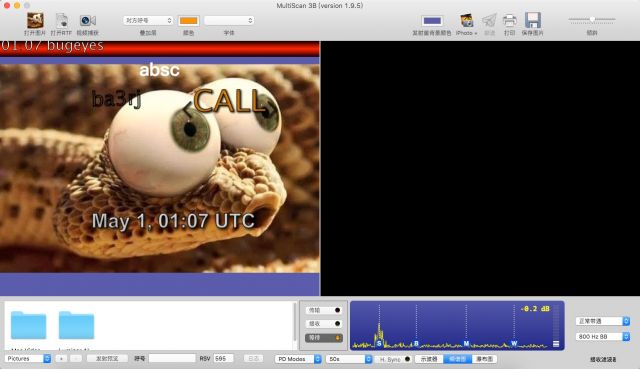Click the snake image in the transmit preview
The image size is (640, 369).
pyautogui.click(x=160, y=168)
